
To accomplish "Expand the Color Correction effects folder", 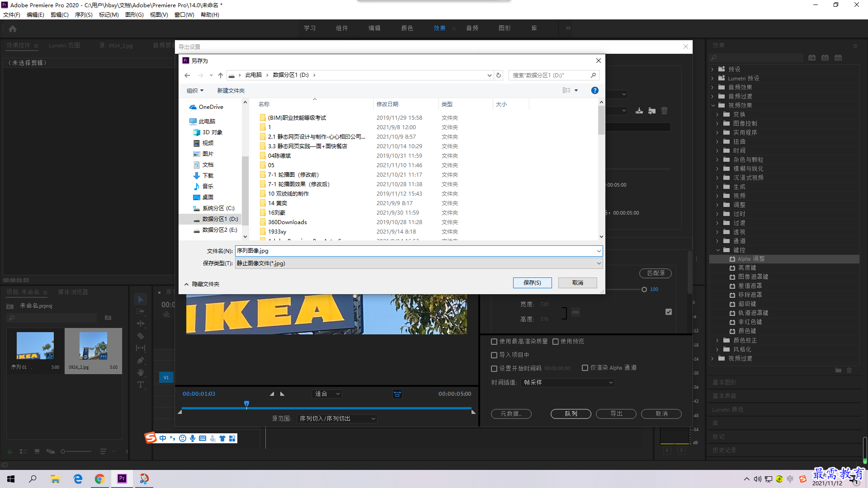I will (x=717, y=340).
